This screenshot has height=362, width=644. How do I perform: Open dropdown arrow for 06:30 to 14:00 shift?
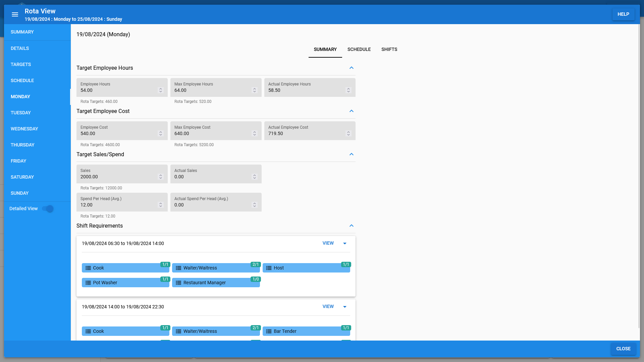(344, 243)
